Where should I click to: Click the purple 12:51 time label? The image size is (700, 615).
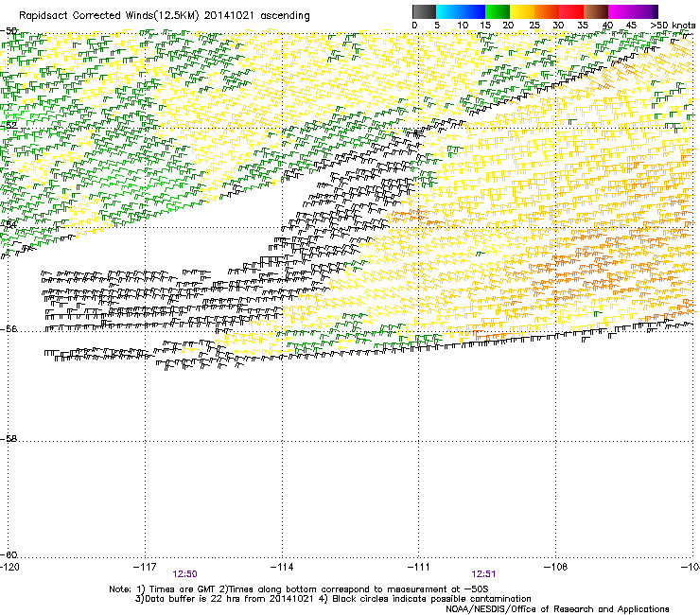[x=483, y=574]
